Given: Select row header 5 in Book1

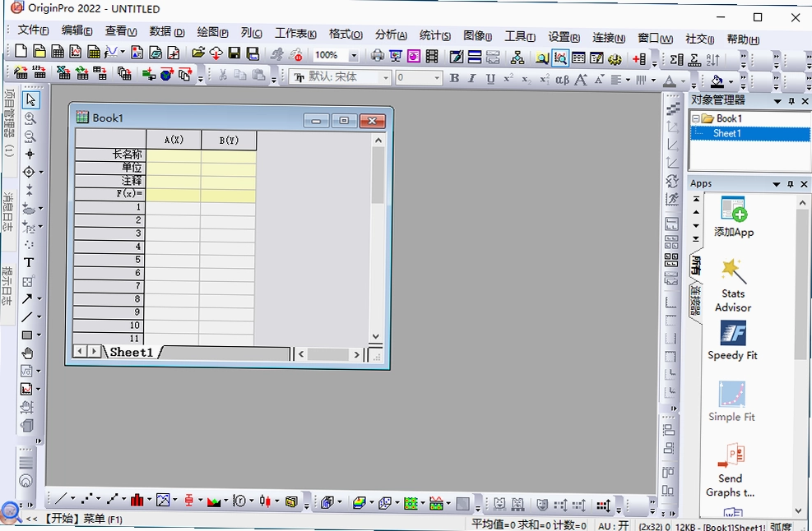Looking at the screenshot, I should tap(109, 259).
